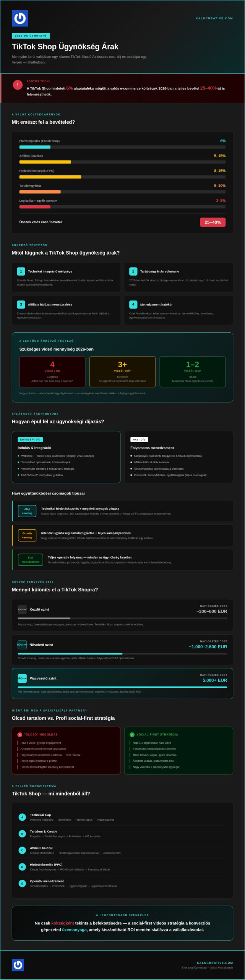Screen dimensions: 245x980
Task: Select number 1 badge for Technikai integráció mélysége
Action: coord(21,271)
